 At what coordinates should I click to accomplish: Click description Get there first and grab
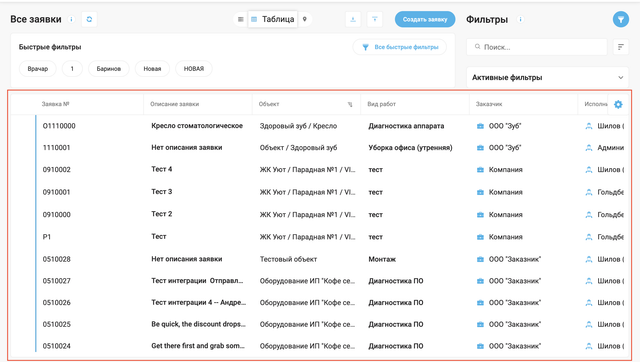pos(198,346)
